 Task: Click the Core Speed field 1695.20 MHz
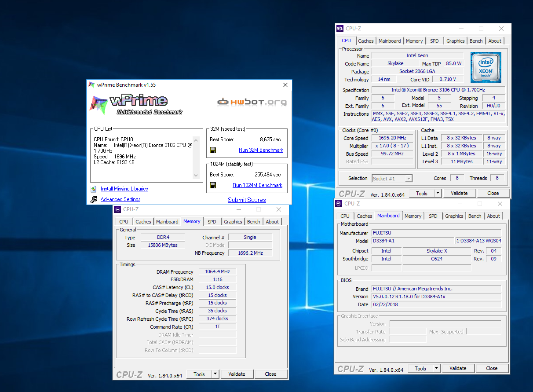pos(393,138)
